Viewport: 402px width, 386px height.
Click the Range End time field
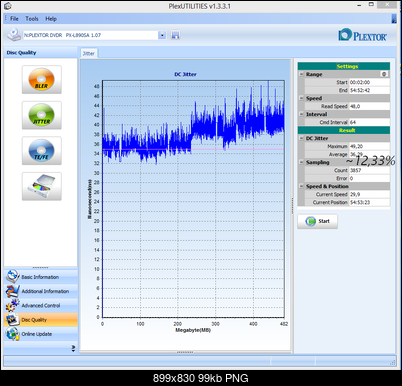pyautogui.click(x=369, y=90)
